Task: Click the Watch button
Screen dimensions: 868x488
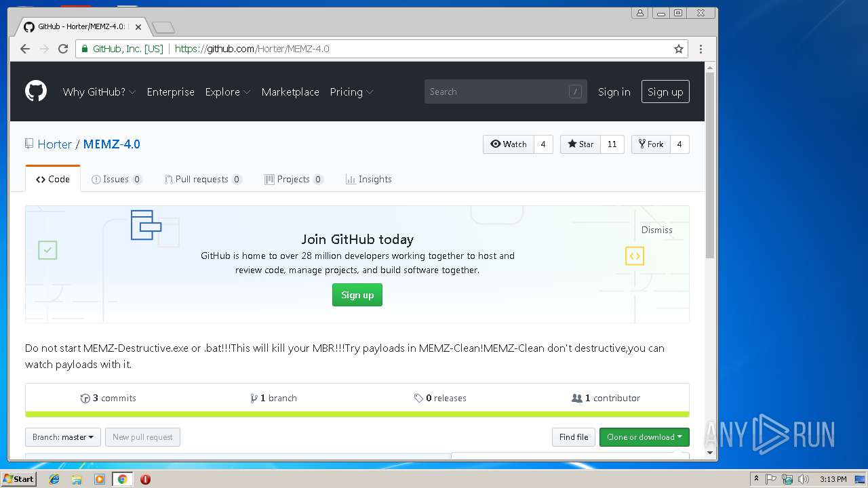Action: tap(509, 144)
